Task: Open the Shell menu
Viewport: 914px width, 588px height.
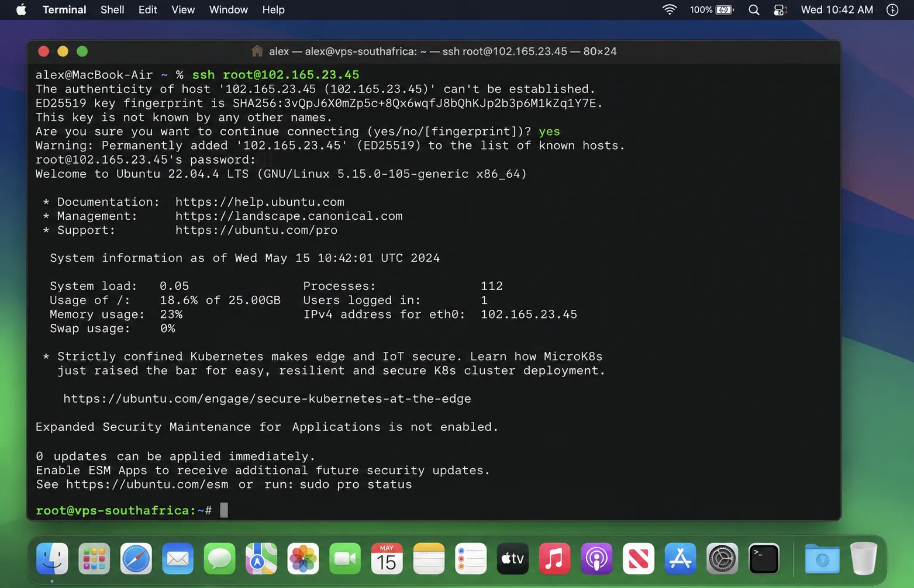Action: point(112,10)
